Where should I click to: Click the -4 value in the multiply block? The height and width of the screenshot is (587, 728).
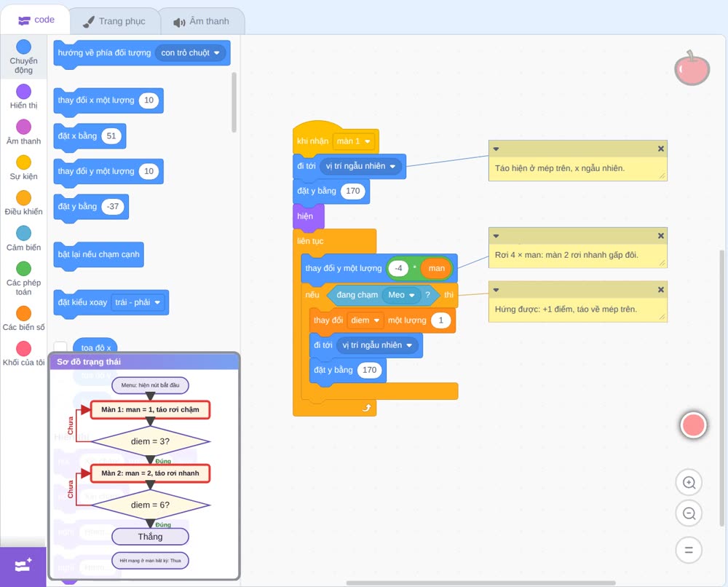tap(398, 268)
